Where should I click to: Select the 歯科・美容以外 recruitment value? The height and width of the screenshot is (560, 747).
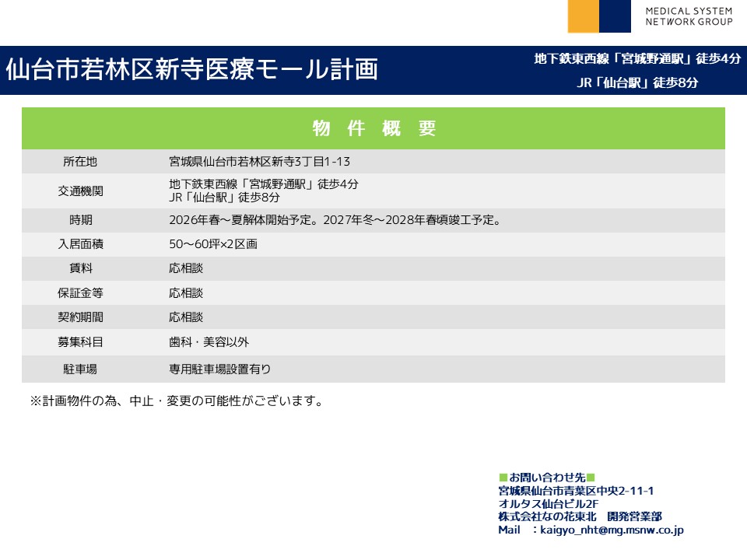209,341
